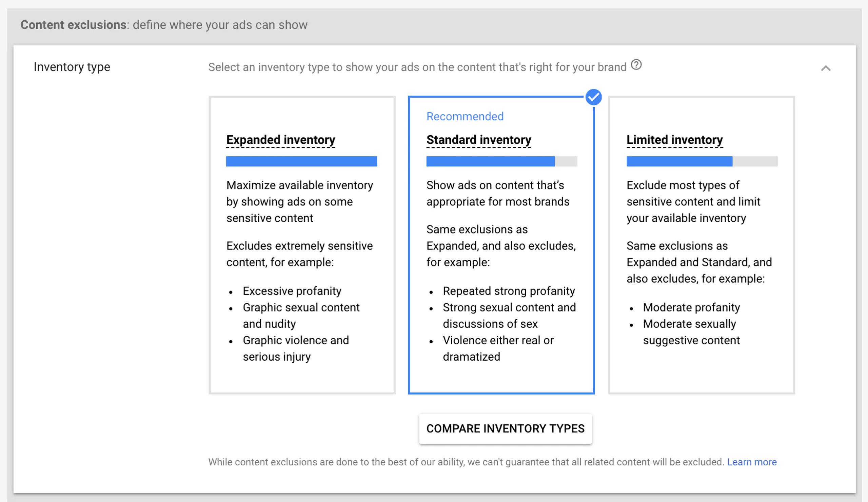Click the Expanded inventory full blue bar

[301, 161]
